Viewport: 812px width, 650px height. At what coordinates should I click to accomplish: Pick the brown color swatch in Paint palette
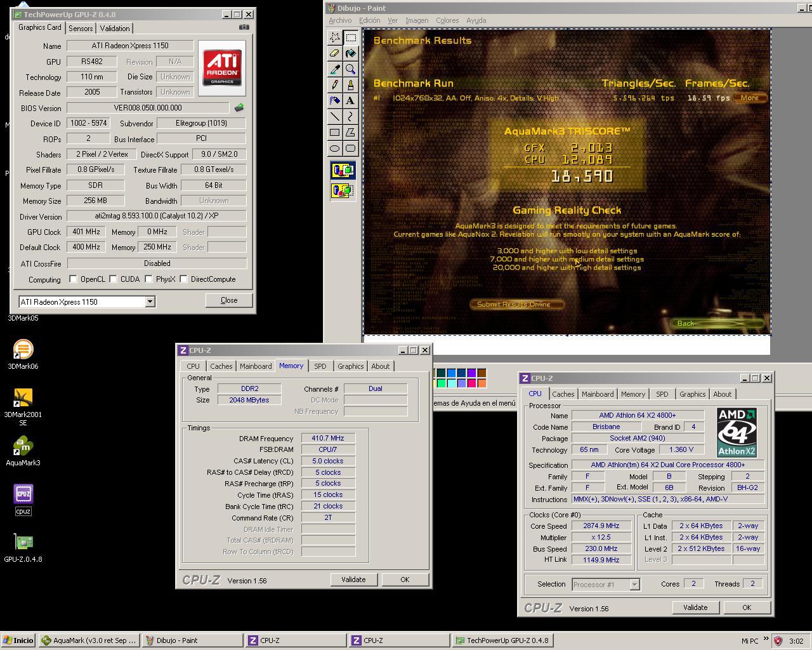pos(481,373)
